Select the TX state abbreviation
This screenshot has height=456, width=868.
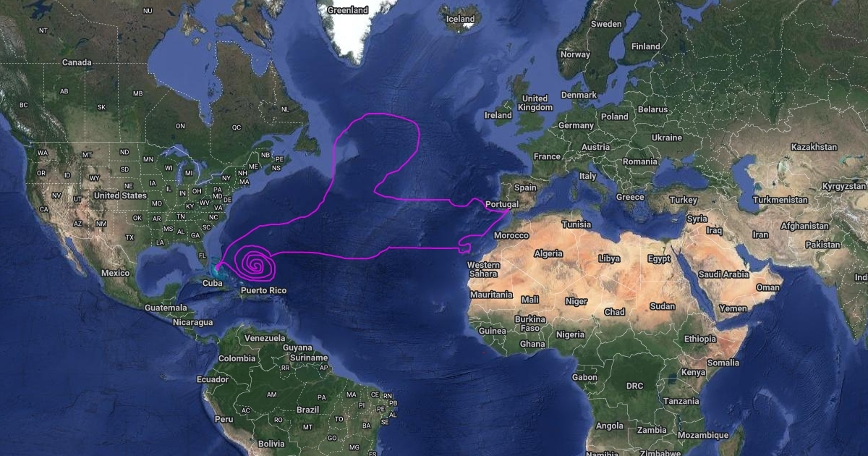pos(129,237)
